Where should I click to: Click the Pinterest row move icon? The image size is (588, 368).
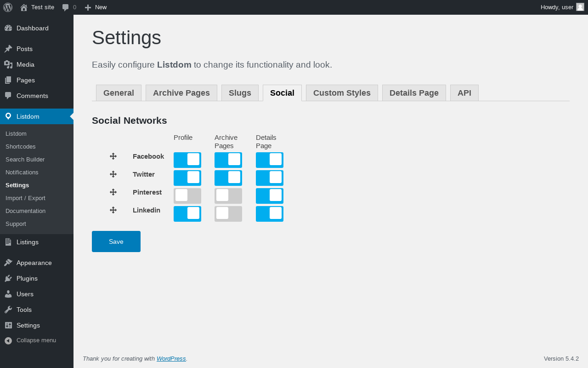pyautogui.click(x=113, y=192)
